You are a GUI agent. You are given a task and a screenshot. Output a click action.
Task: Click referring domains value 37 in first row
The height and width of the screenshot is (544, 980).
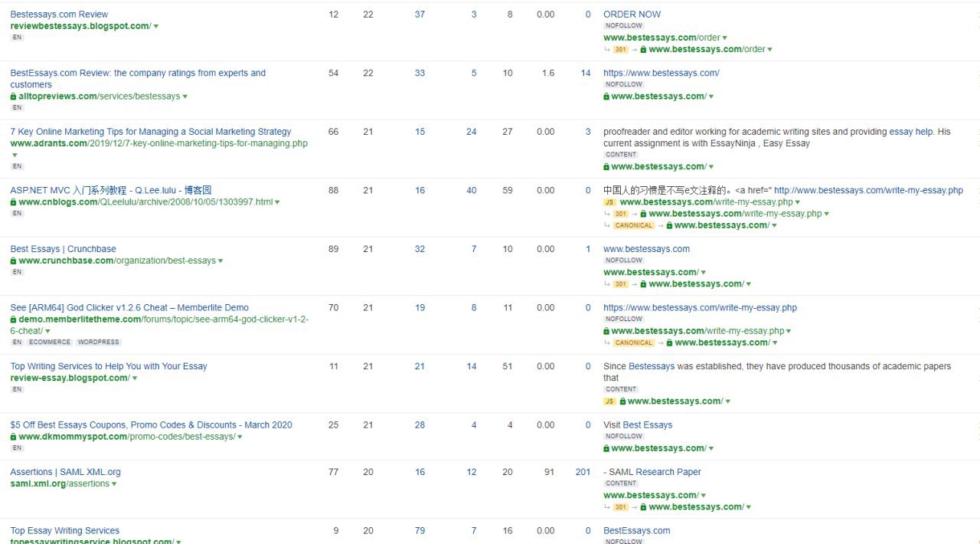tap(420, 15)
